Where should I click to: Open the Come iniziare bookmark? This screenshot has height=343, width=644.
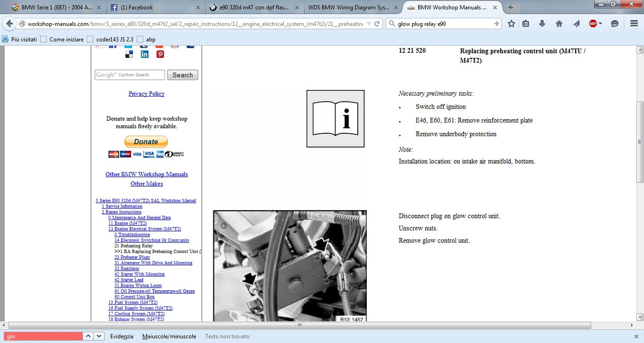(62, 39)
